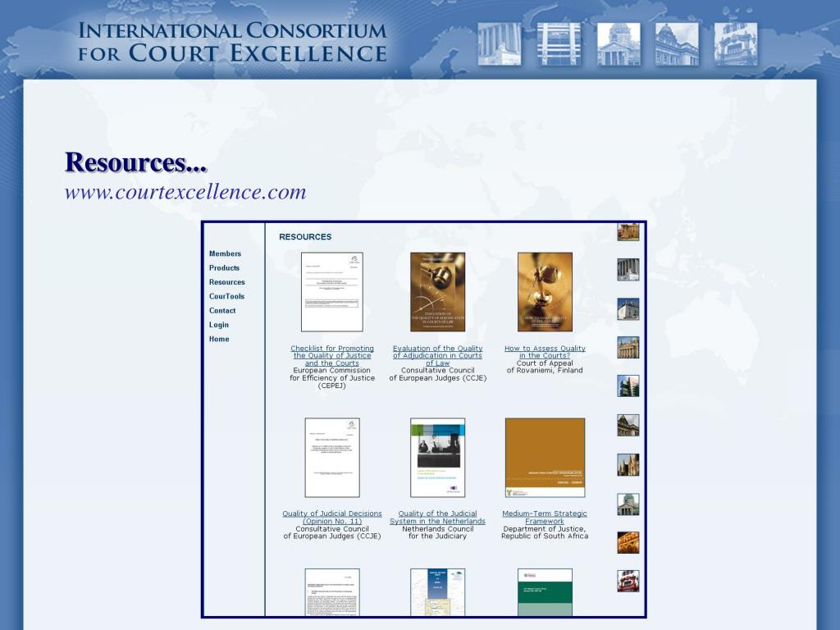840x630 pixels.
Task: Click the Opinion No. 11 document thumbnail
Action: pos(332,458)
